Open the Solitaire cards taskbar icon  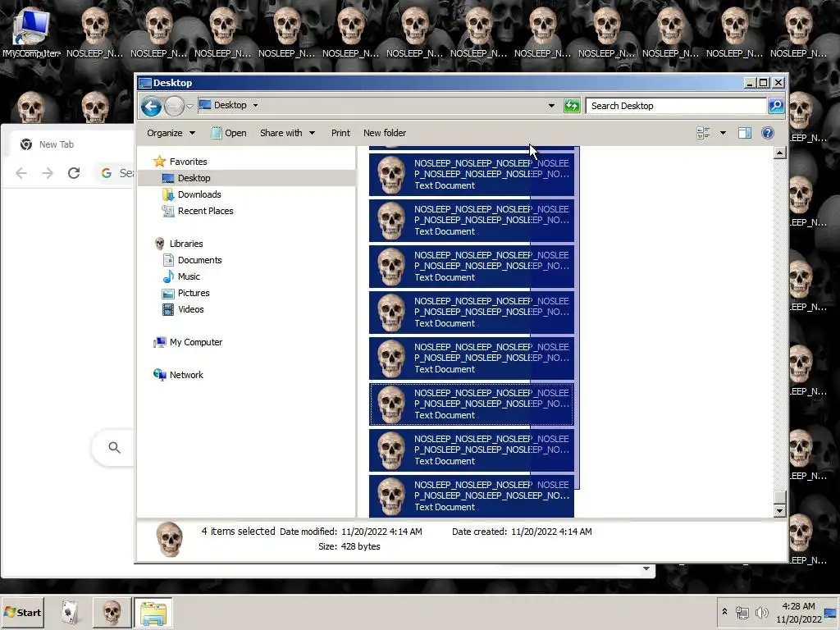(x=70, y=612)
